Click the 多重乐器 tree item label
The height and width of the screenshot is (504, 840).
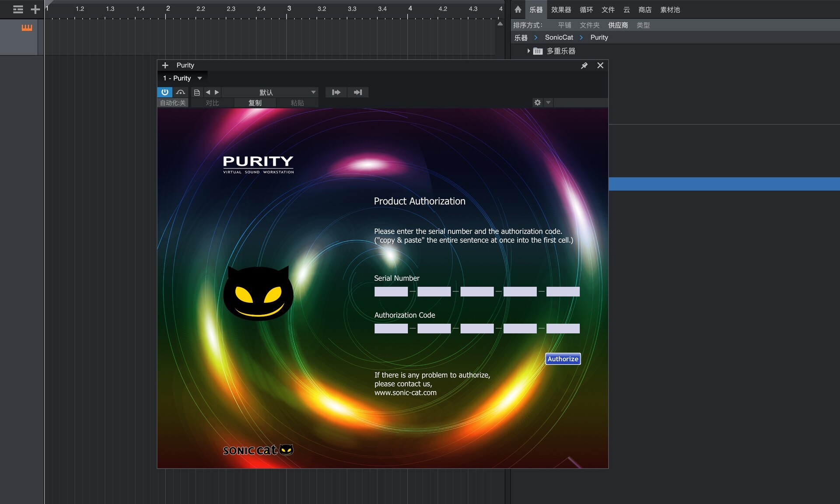point(561,51)
